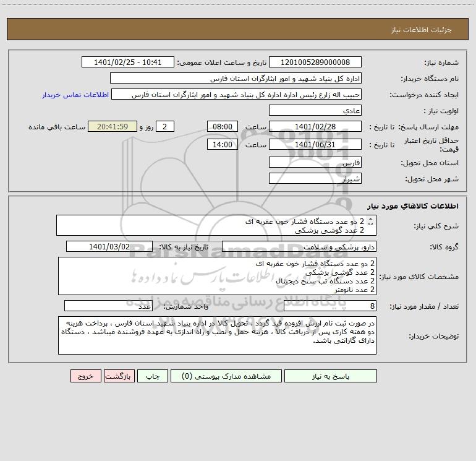This screenshot has width=476, height=461.
Task: Click the buyer organization name field
Action: (236, 78)
